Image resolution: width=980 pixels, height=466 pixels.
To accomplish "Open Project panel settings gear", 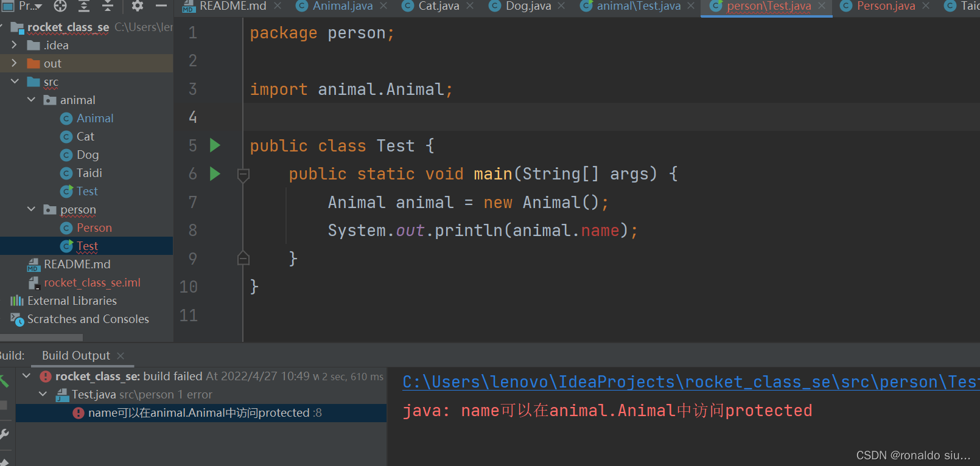I will coord(138,6).
